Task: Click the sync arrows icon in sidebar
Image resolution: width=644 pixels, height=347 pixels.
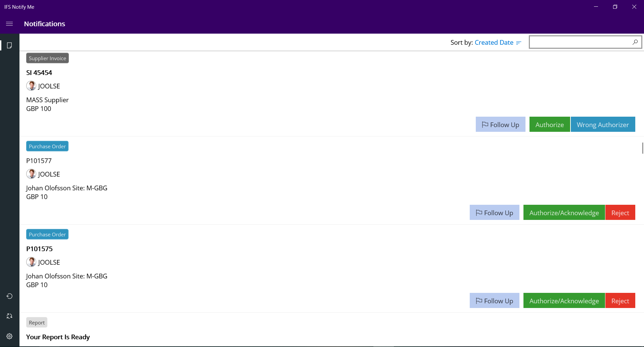Action: 9,316
